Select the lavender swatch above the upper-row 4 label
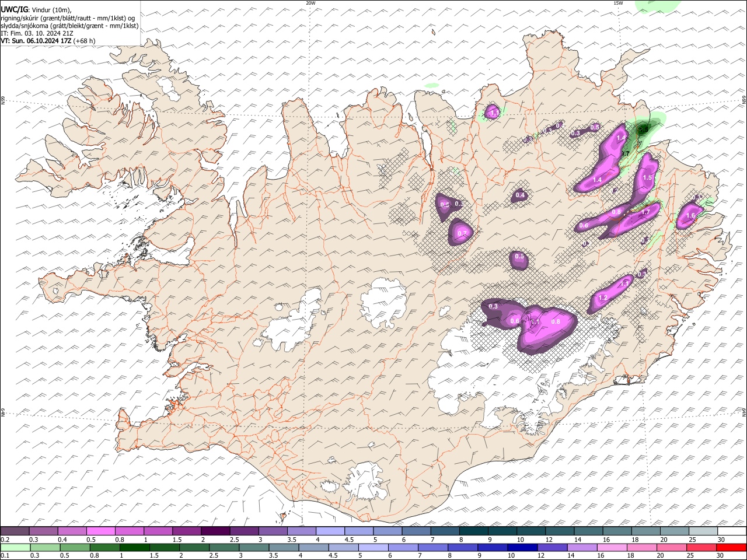 [330, 531]
